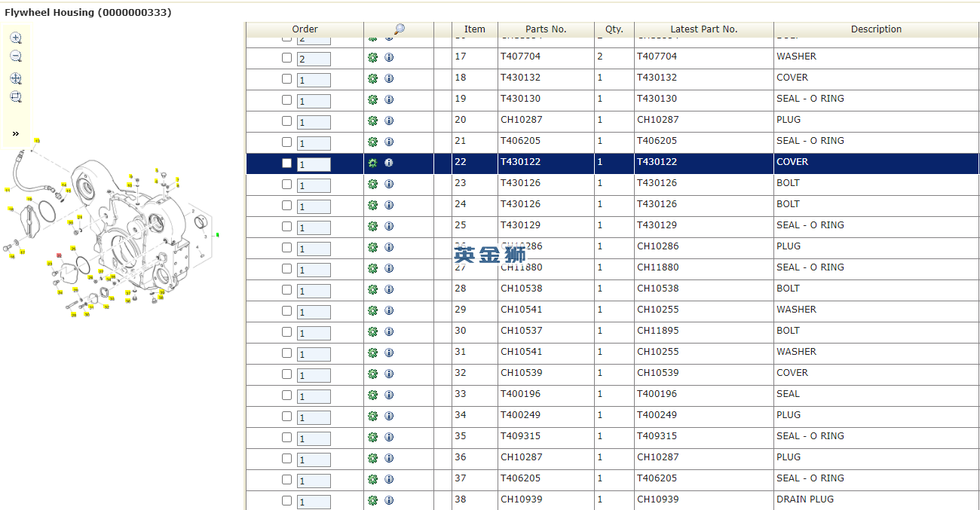This screenshot has height=510, width=980.
Task: Click the Order column header
Action: (305, 29)
